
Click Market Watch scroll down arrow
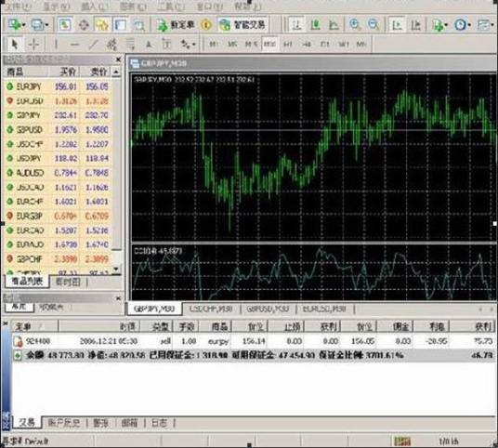pos(116,269)
